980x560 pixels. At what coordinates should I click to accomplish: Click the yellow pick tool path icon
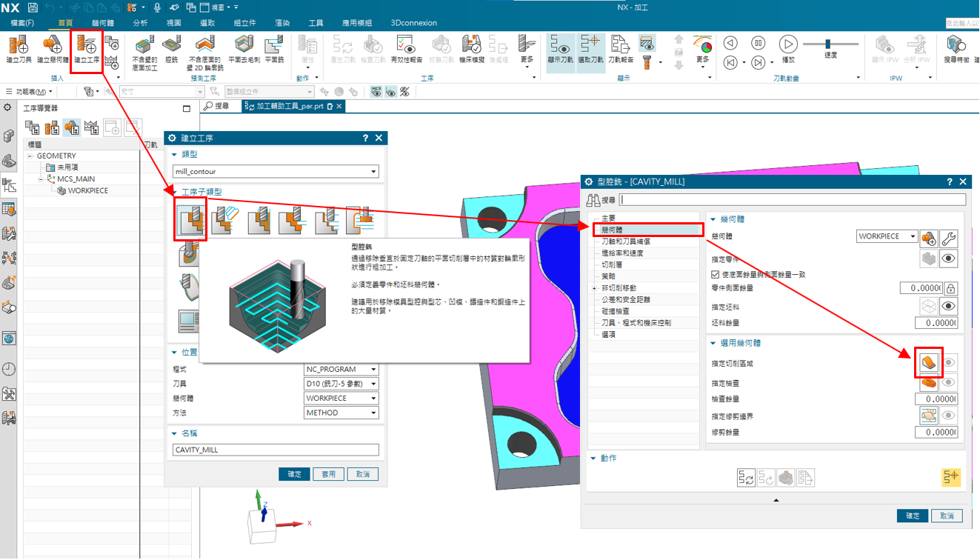coord(951,477)
